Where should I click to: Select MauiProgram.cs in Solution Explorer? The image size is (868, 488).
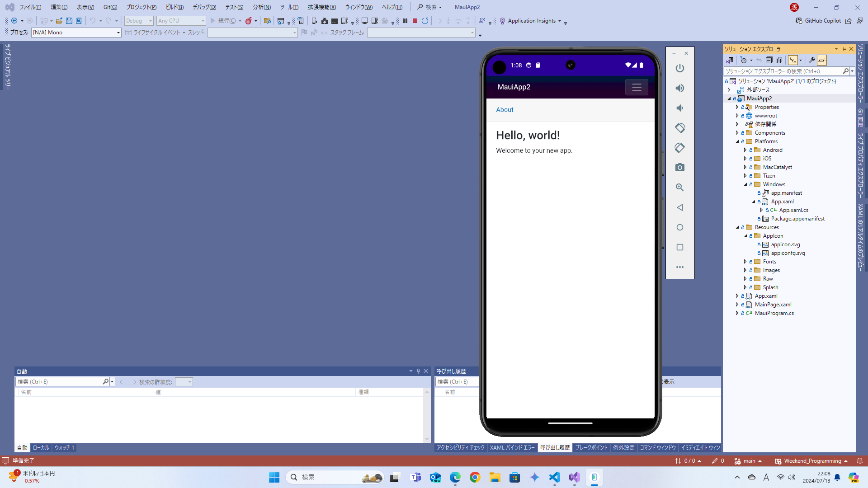774,313
